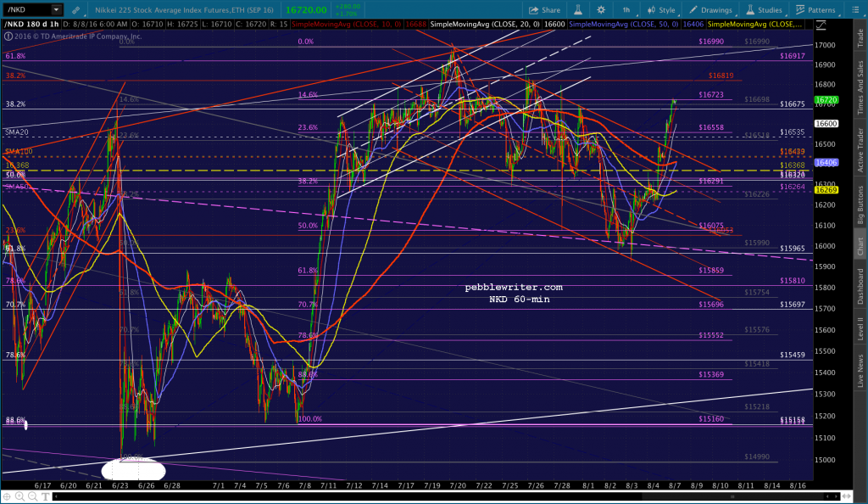The image size is (868, 504).
Task: Click the zoom out magnifier icon
Action: pyautogui.click(x=33, y=497)
